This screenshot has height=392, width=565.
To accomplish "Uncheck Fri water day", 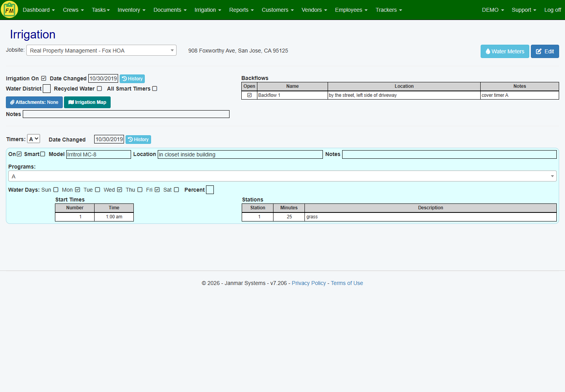I will pos(157,190).
